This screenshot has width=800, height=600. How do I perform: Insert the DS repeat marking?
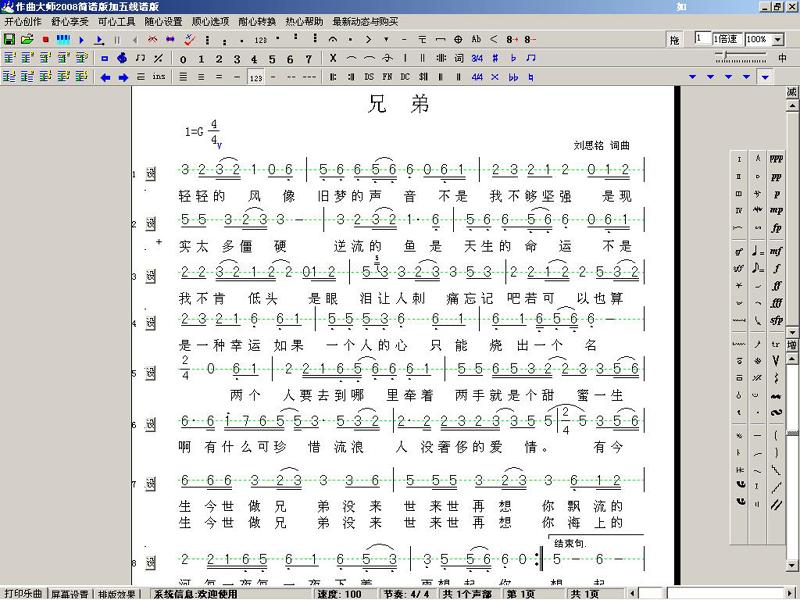(369, 77)
